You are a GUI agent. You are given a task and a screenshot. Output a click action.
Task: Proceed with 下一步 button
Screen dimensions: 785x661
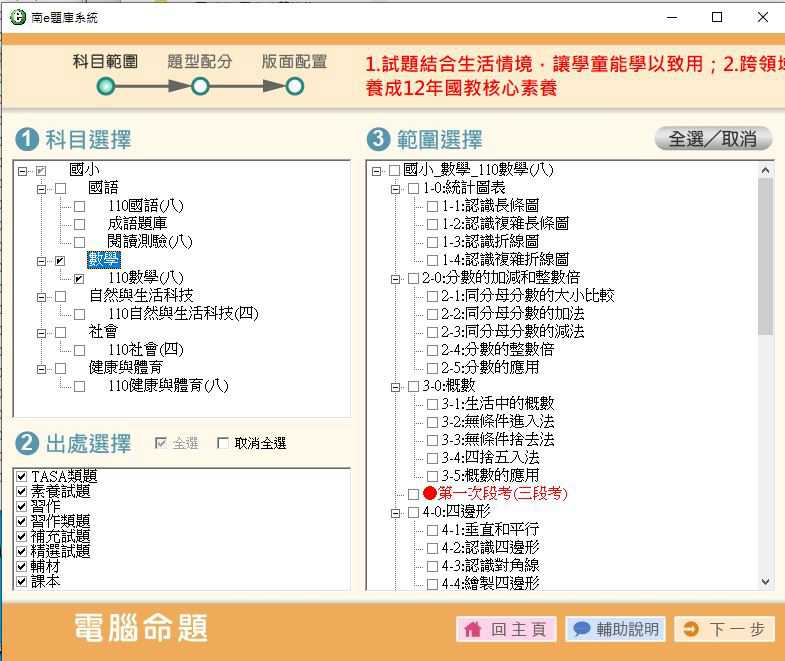point(724,629)
